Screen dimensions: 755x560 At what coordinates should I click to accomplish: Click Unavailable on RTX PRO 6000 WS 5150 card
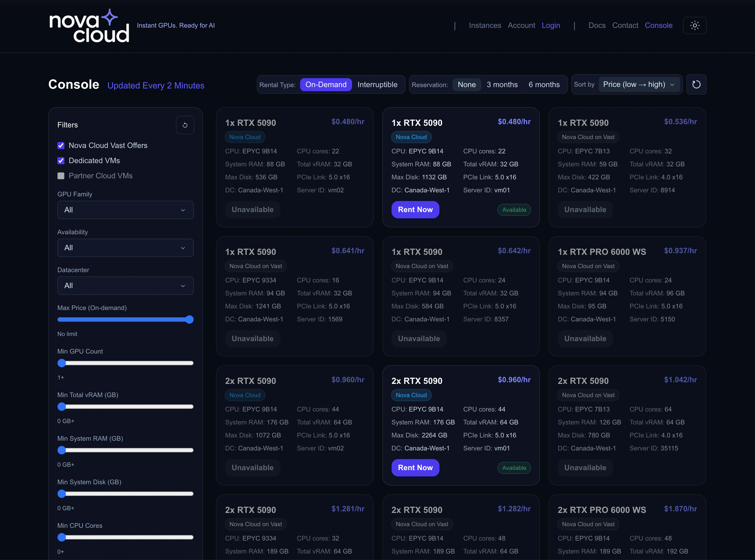[585, 339]
